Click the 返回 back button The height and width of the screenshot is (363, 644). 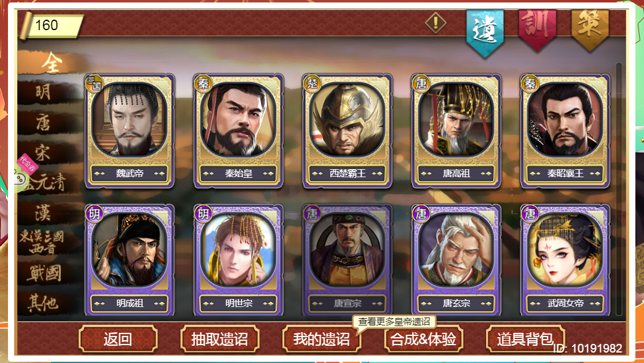click(x=118, y=339)
